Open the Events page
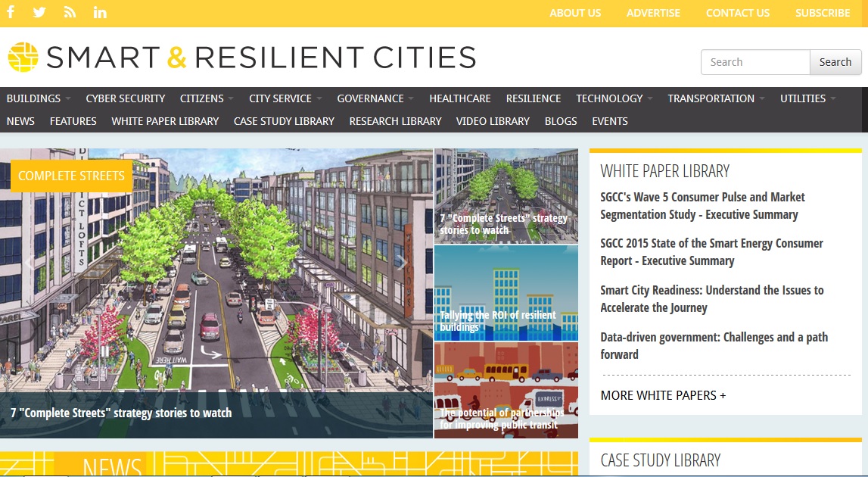The height and width of the screenshot is (477, 868). click(609, 121)
